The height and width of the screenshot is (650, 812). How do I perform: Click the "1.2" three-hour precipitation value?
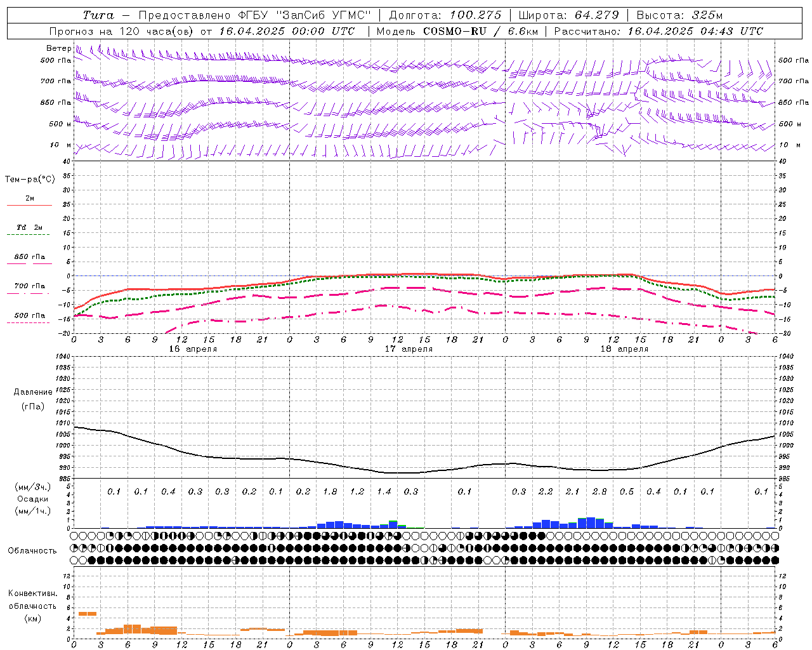tap(357, 491)
